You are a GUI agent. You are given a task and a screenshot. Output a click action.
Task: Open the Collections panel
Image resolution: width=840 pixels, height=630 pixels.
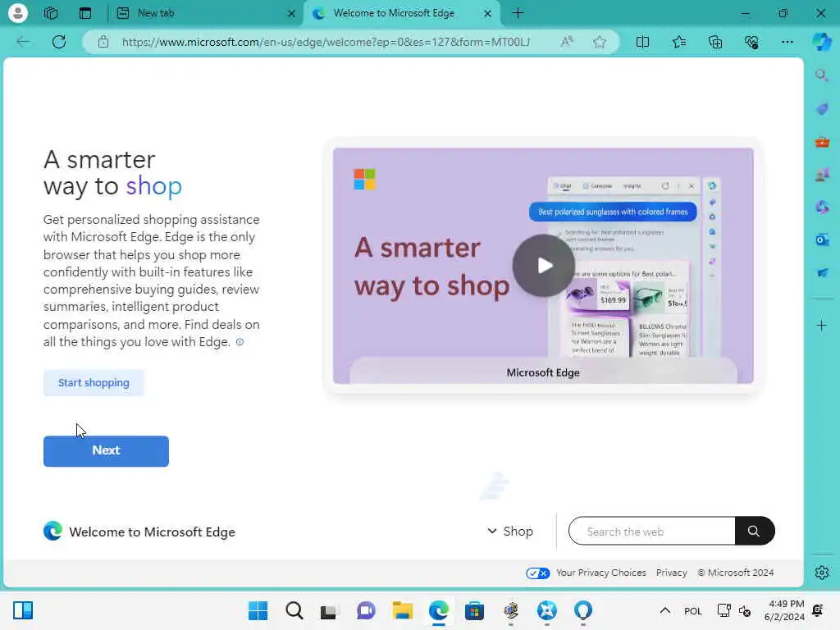715,42
